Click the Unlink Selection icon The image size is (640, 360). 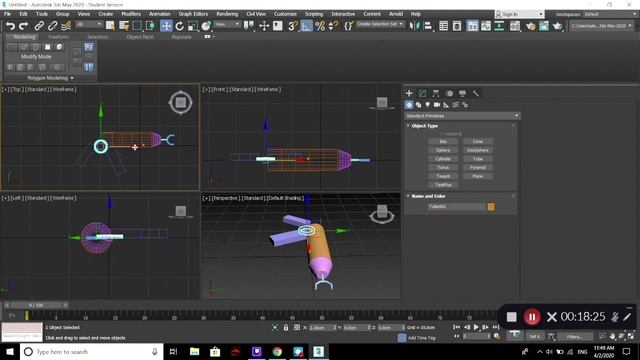click(52, 26)
